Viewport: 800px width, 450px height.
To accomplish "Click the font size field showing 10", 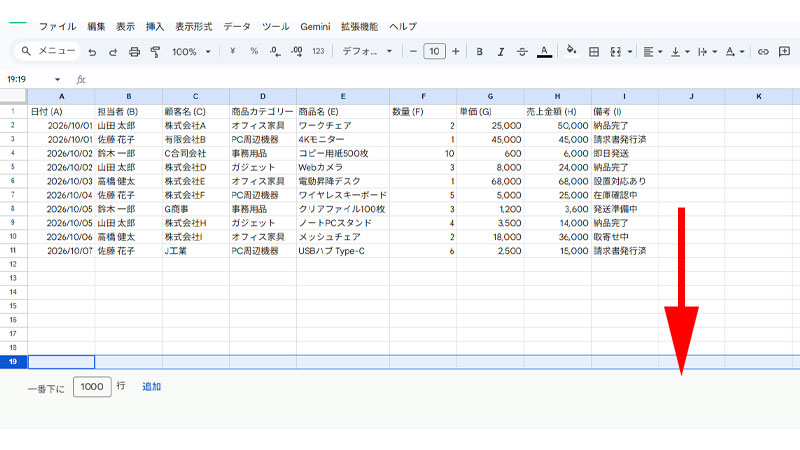I will 434,51.
